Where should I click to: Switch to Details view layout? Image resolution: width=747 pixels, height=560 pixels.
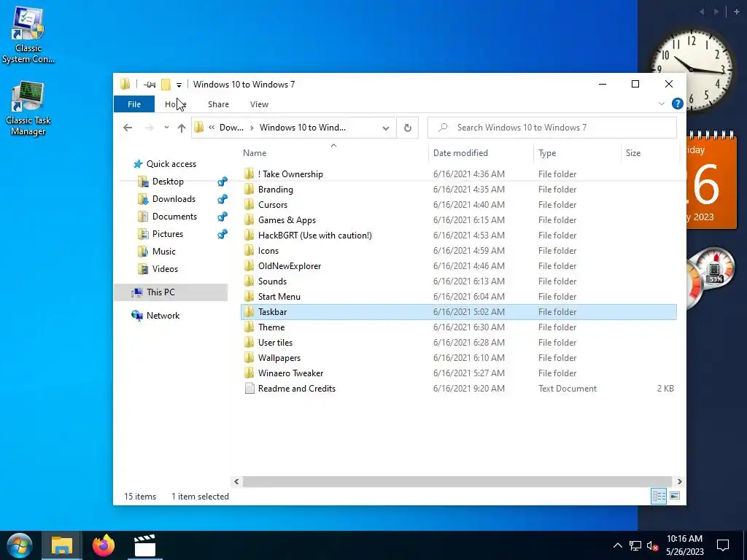(659, 496)
